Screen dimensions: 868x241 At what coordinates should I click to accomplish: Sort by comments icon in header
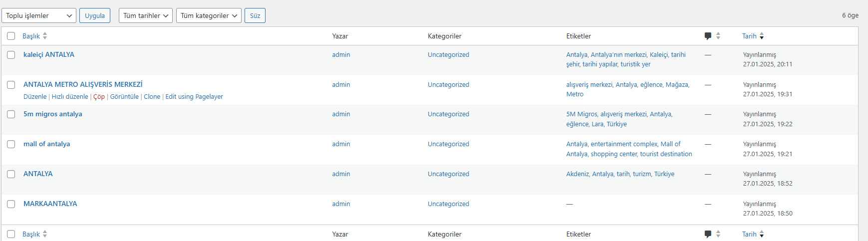click(x=708, y=36)
